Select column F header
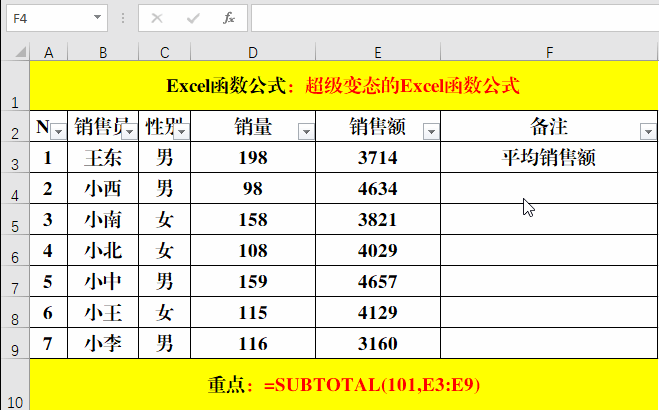Image resolution: width=659 pixels, height=410 pixels. pyautogui.click(x=549, y=52)
